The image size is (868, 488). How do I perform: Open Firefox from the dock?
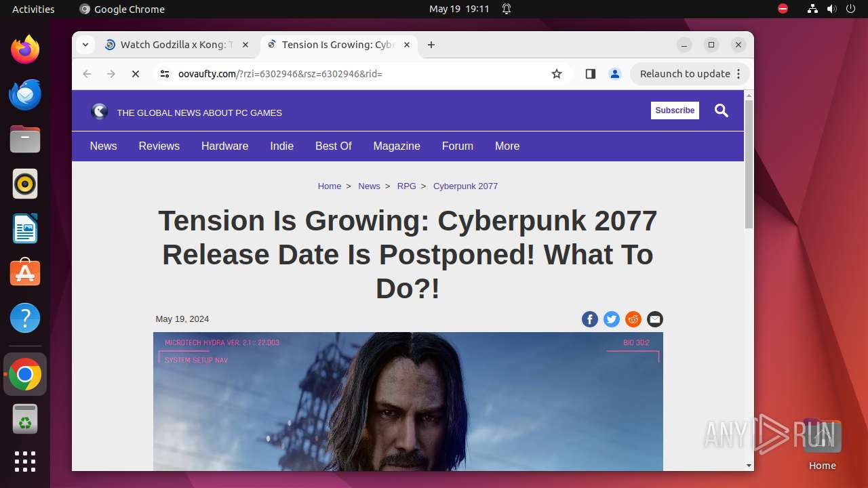[x=25, y=49]
